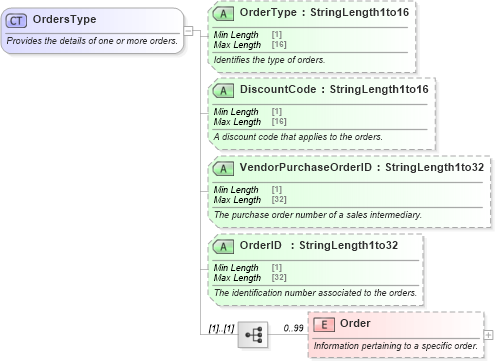
Task: Click 'Provides the details of one or more orders.'
Action: tap(92, 41)
